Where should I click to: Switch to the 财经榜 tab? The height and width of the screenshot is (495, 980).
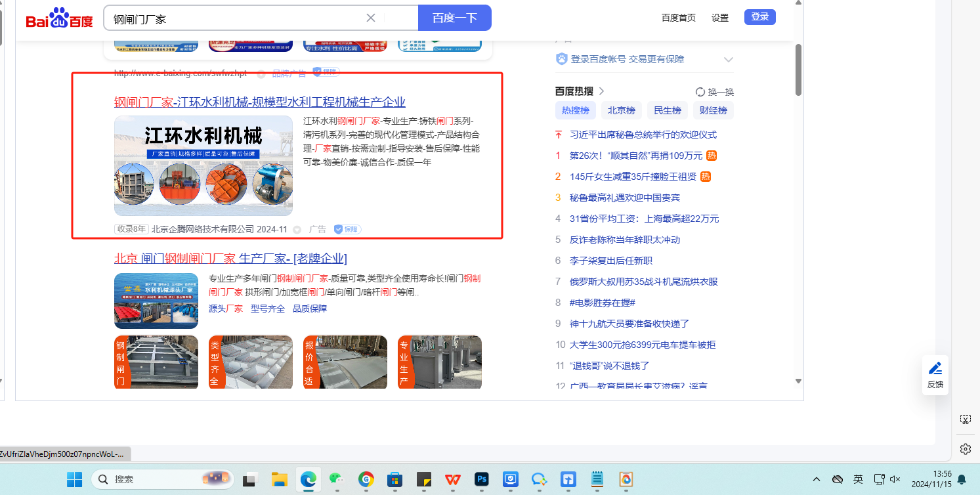point(713,110)
